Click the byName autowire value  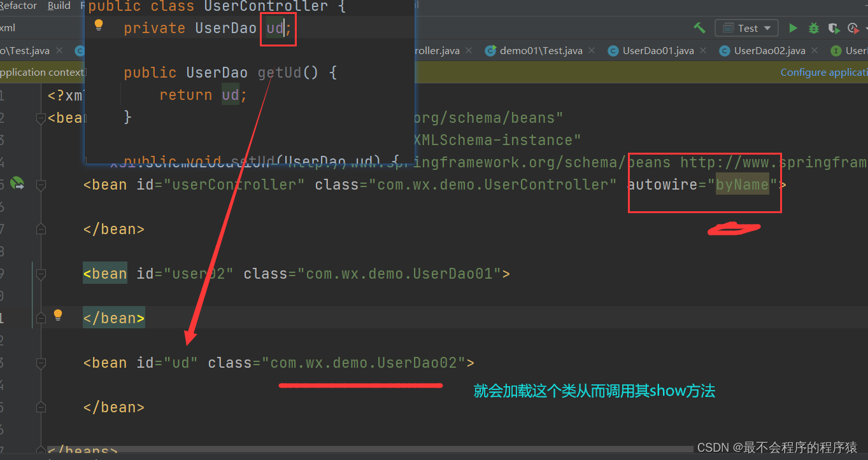pyautogui.click(x=743, y=185)
